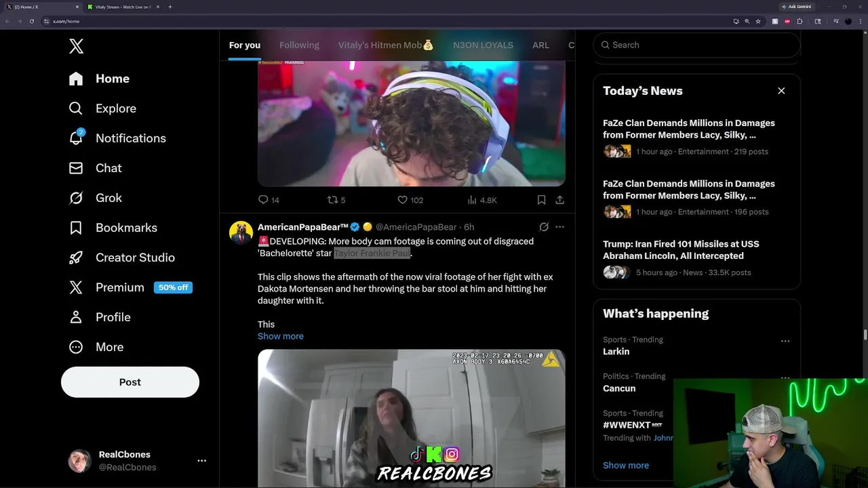Click the Grok explain icon on AmericanPapaBear post
The width and height of the screenshot is (868, 488).
(x=544, y=227)
